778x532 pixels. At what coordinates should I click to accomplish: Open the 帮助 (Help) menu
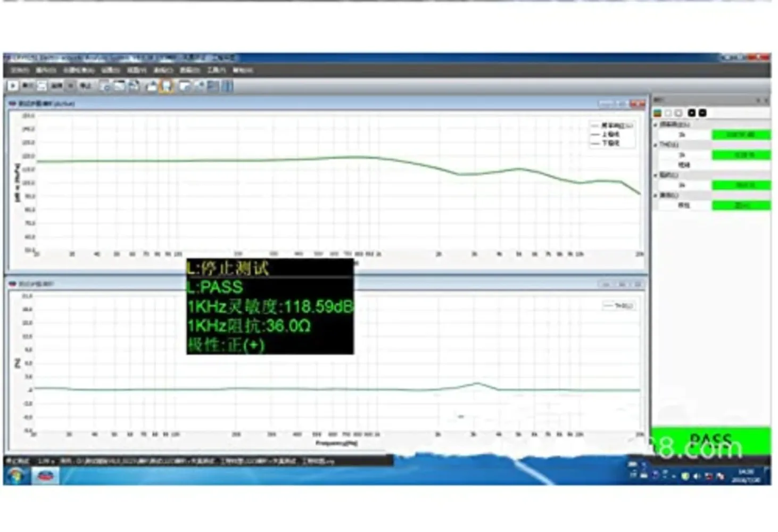(x=242, y=70)
